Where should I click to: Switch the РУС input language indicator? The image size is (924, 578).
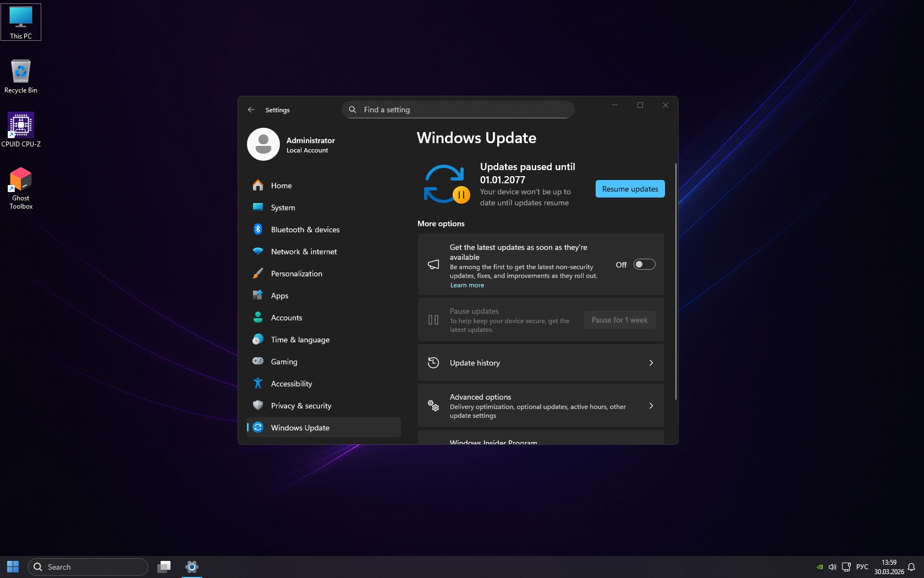862,567
